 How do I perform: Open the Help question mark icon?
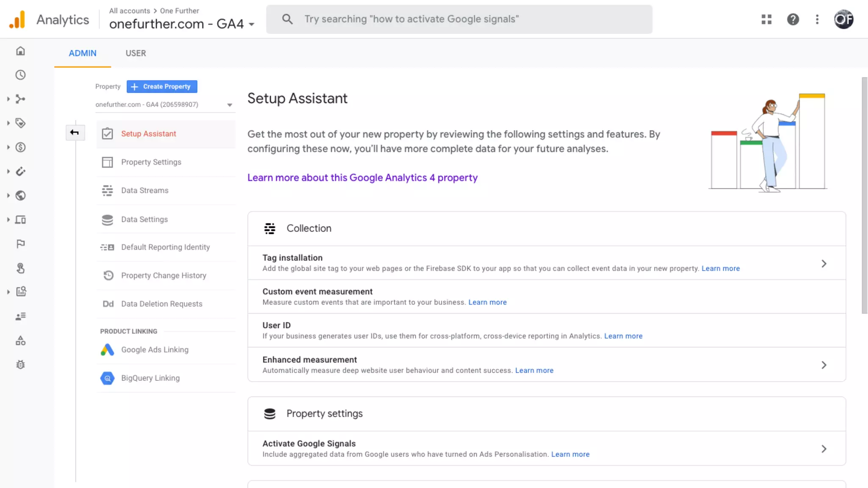pyautogui.click(x=793, y=19)
